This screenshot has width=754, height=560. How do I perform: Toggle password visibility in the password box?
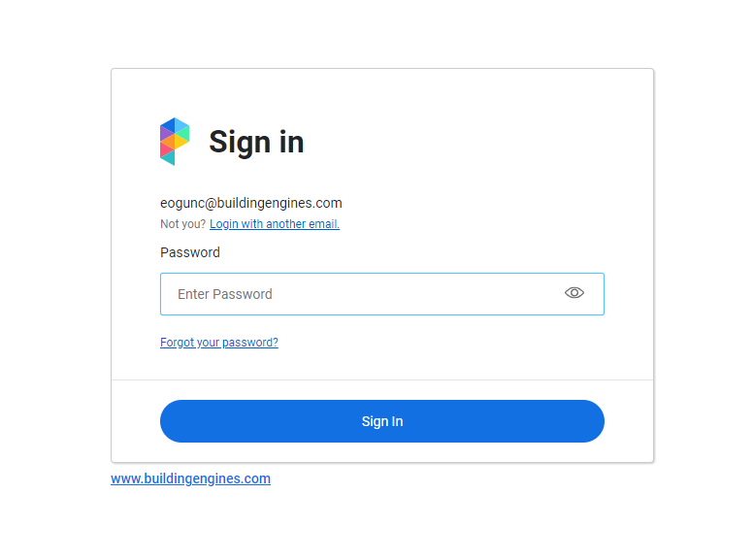tap(574, 293)
